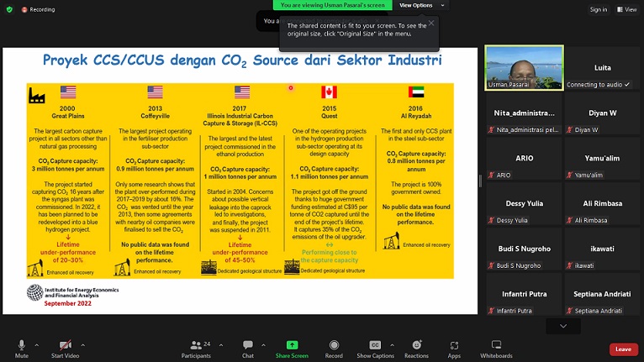This screenshot has width=644, height=362.
Task: Expand the caret next to Participants
Action: [x=220, y=343]
